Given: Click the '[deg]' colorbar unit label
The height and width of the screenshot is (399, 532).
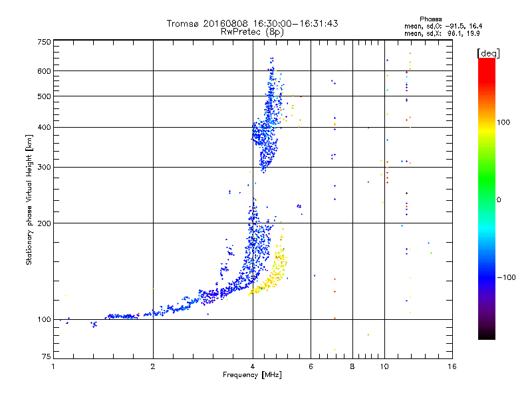Looking at the screenshot, I should pos(488,53).
